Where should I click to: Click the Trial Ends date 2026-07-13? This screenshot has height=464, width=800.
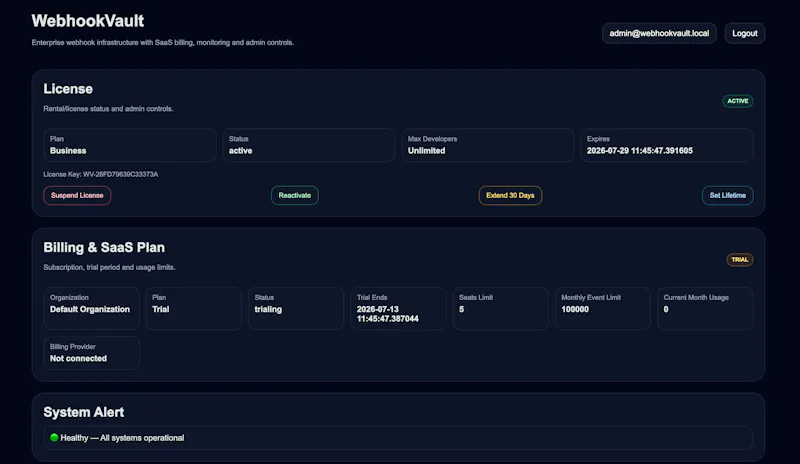[x=388, y=314]
